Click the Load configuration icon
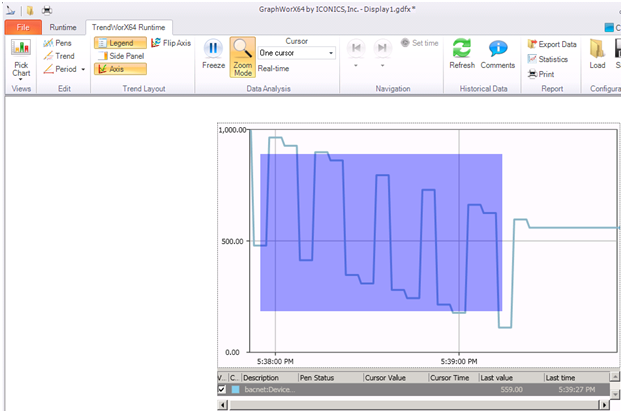This screenshot has width=627, height=414. [x=597, y=55]
